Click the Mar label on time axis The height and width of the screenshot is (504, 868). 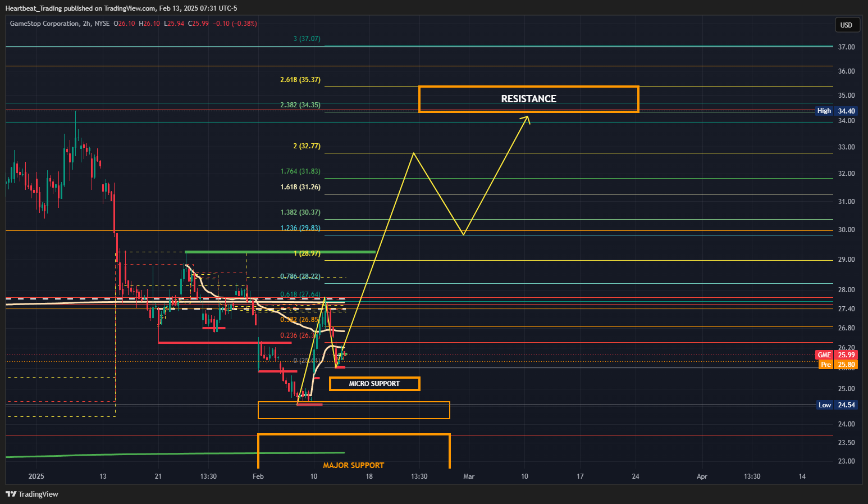[469, 476]
